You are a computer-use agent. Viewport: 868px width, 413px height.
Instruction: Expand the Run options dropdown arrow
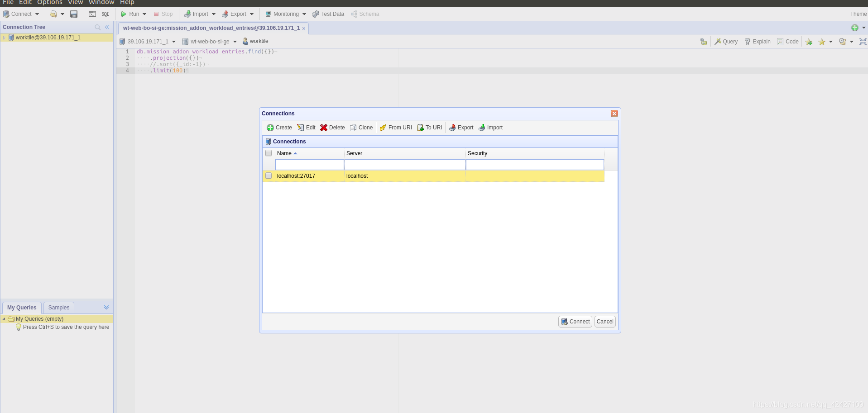[x=144, y=14]
